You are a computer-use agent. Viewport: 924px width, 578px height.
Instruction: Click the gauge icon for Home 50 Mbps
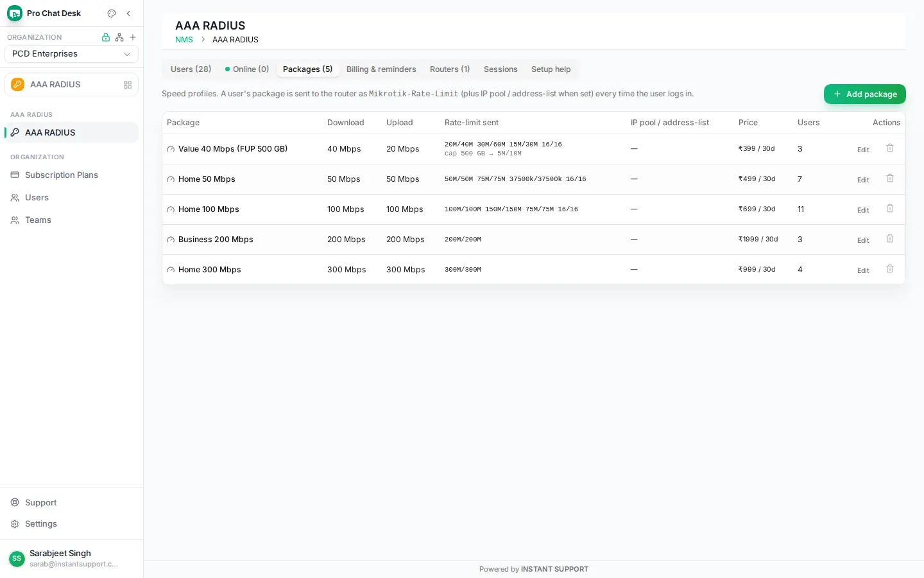tap(171, 180)
